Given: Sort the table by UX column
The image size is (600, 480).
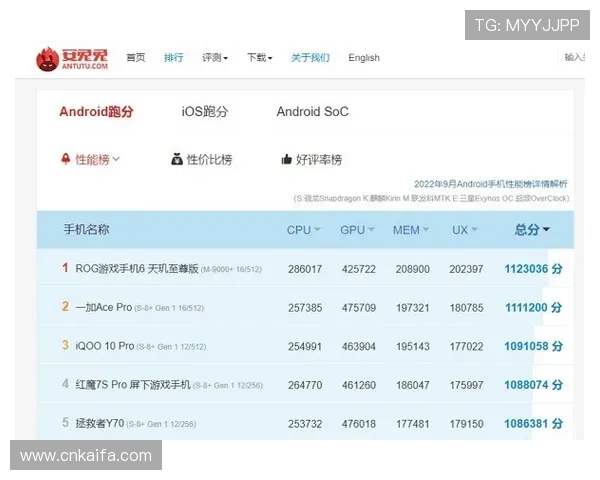Looking at the screenshot, I should (x=465, y=230).
